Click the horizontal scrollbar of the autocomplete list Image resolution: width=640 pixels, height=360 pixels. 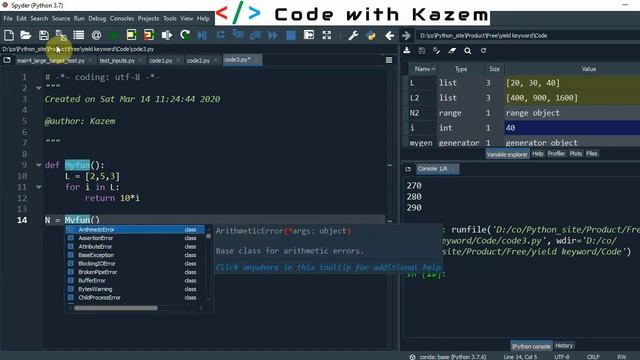tap(116, 308)
